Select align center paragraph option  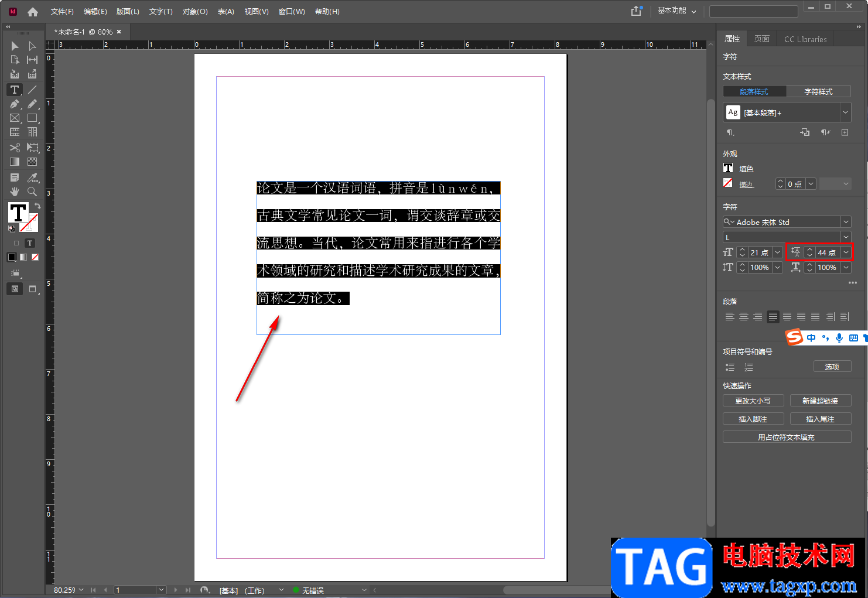click(x=744, y=317)
